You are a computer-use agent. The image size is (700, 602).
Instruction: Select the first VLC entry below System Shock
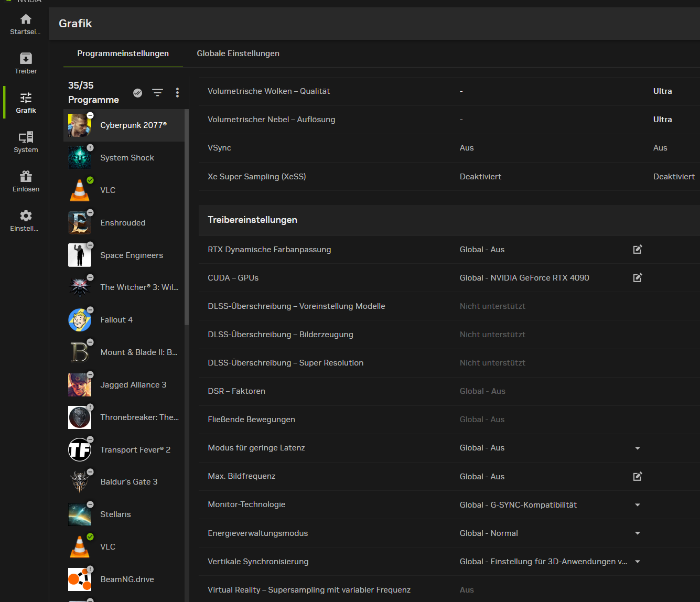[x=124, y=190]
